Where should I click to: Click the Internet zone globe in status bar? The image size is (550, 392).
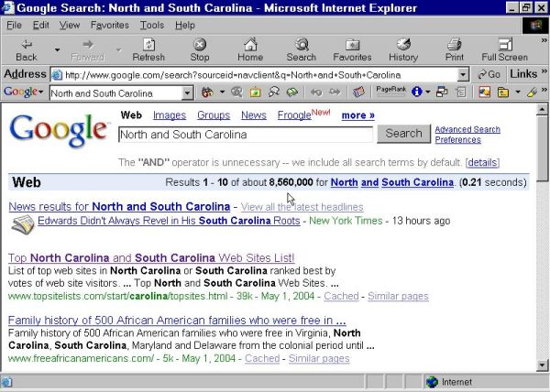click(x=432, y=382)
